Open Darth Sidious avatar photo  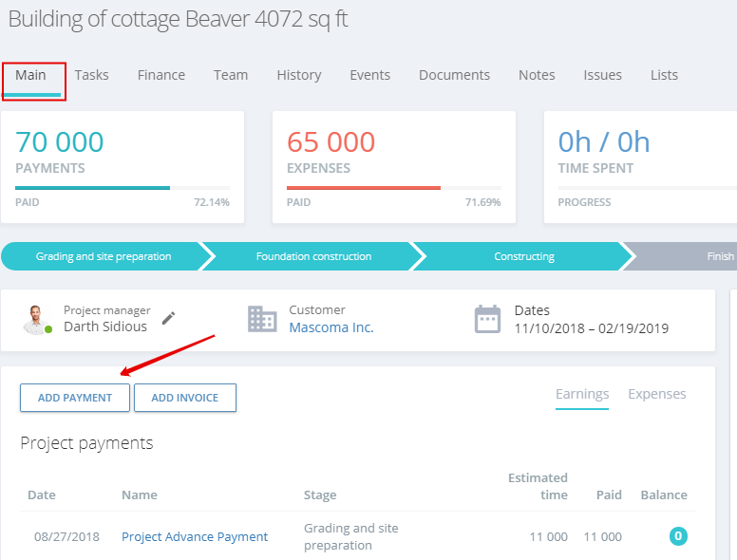(x=36, y=320)
